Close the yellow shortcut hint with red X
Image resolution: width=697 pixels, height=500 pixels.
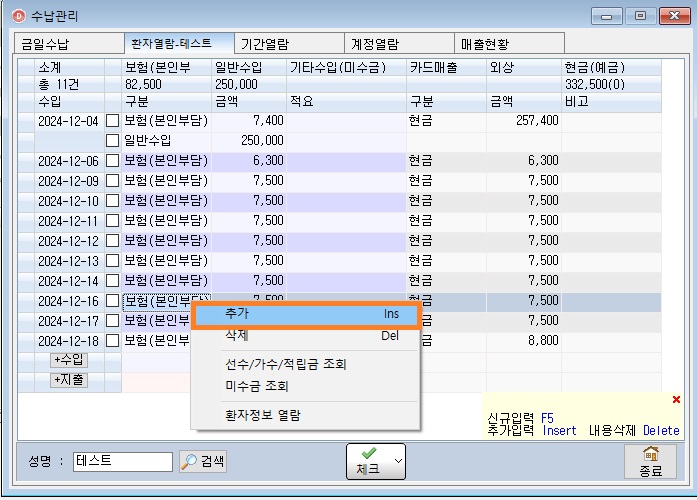point(676,400)
